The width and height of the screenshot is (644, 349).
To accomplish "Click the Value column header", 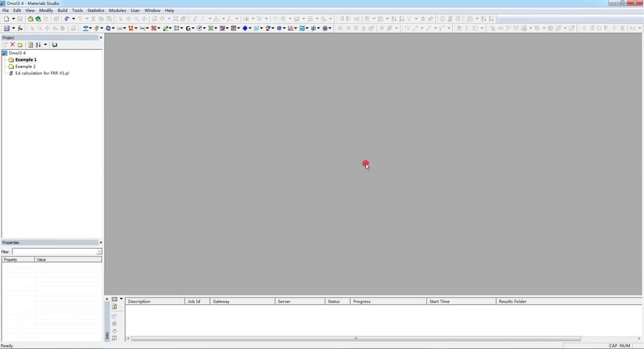I will [68, 259].
